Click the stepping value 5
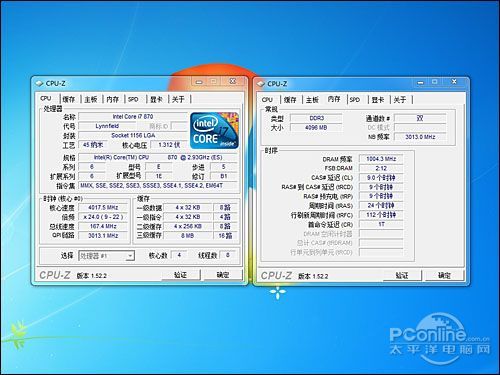This screenshot has width=500, height=375. [223, 166]
